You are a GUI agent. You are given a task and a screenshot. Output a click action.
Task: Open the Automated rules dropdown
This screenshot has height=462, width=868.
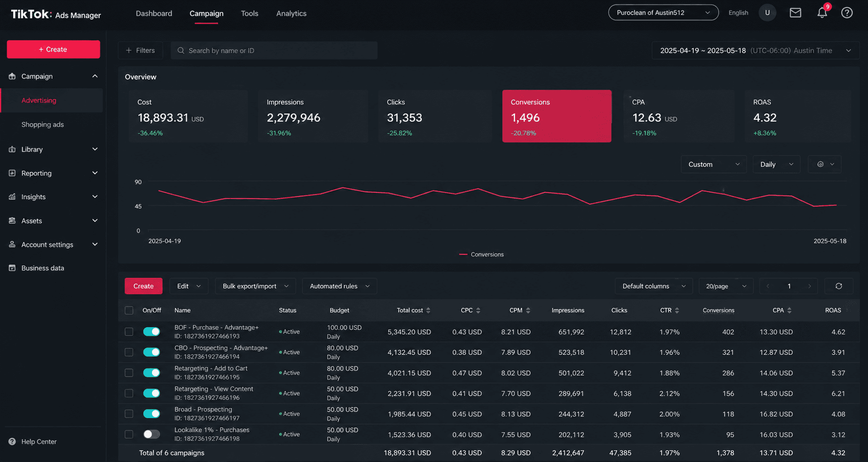coord(340,286)
